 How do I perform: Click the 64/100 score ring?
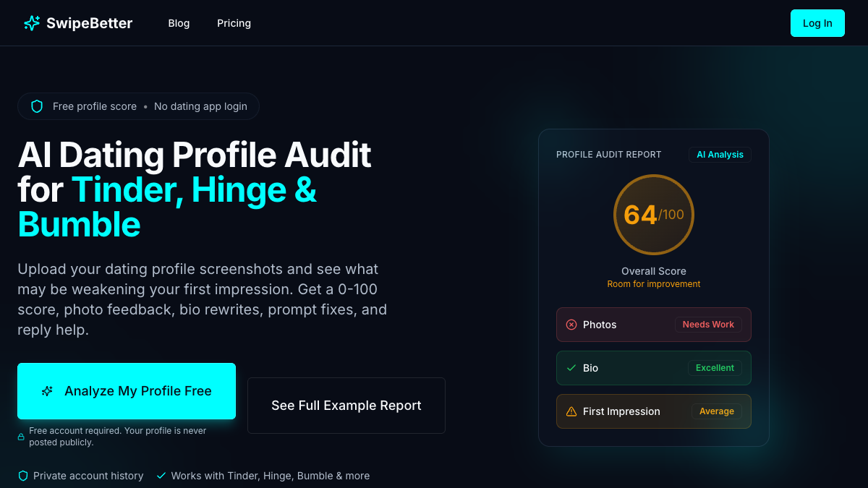click(654, 215)
